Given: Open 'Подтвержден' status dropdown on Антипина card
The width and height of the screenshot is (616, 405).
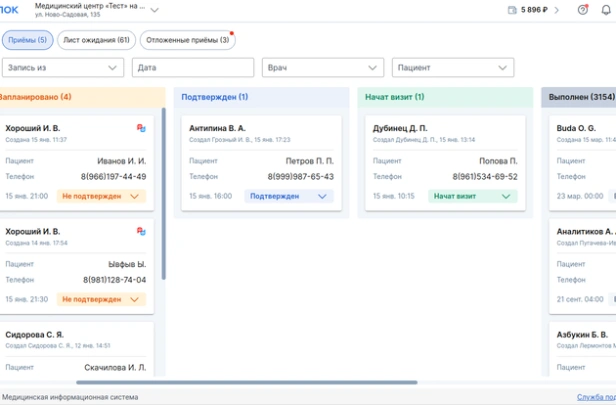Looking at the screenshot, I should pyautogui.click(x=288, y=197).
